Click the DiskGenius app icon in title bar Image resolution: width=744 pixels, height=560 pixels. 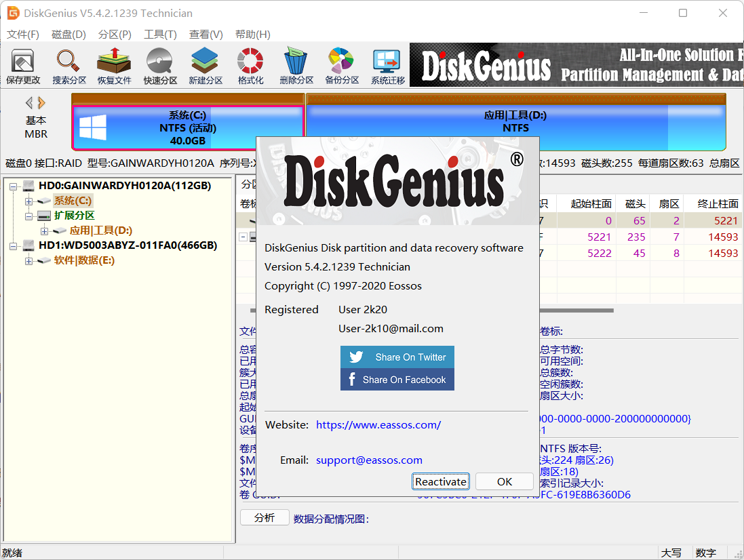14,13
